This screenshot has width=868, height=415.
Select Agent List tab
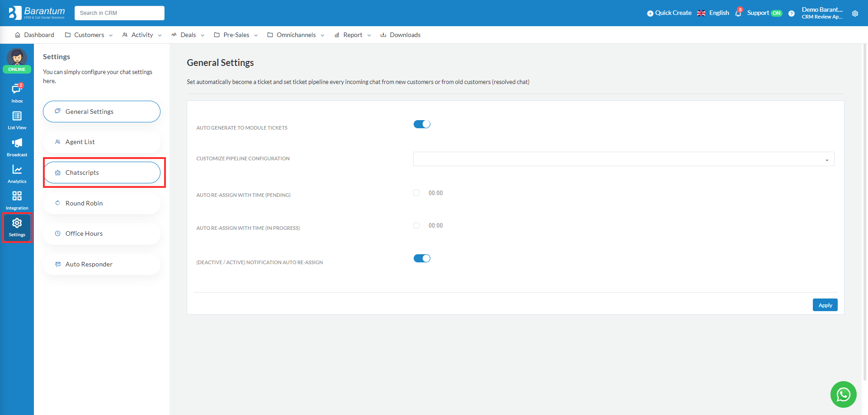[x=102, y=142]
